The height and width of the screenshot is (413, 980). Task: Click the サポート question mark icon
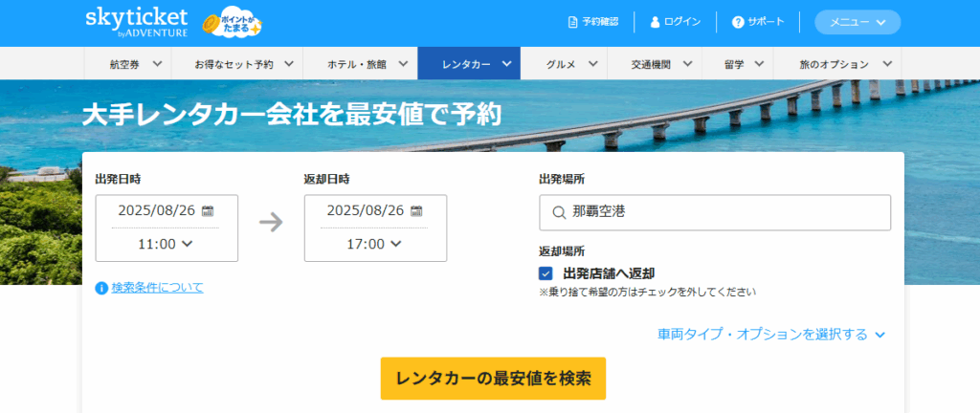click(x=738, y=22)
